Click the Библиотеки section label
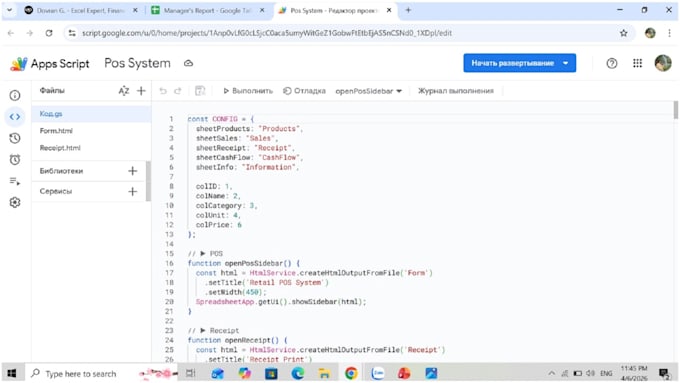This screenshot has height=383, width=680. pyautogui.click(x=61, y=171)
